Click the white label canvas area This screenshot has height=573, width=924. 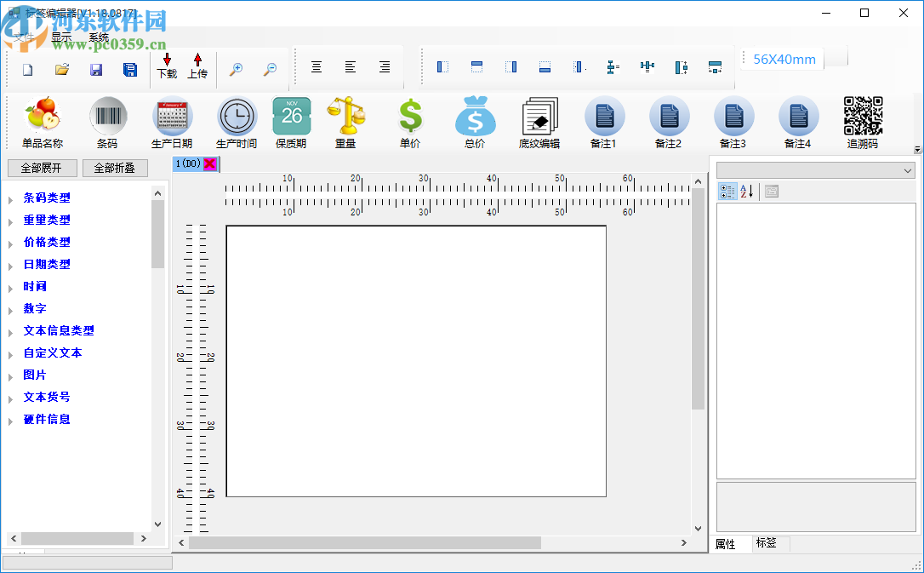point(416,361)
